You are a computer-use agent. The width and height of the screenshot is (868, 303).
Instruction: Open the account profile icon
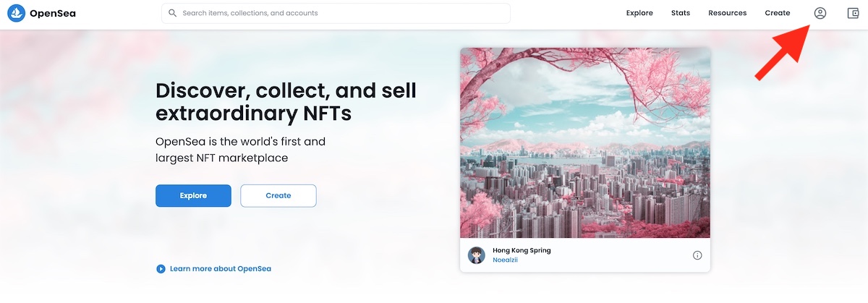pyautogui.click(x=820, y=13)
